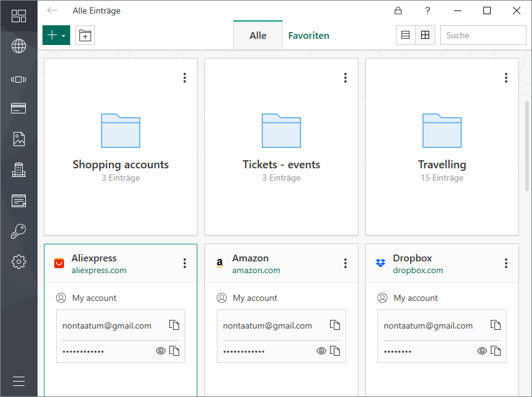Reveal the Amazon password
This screenshot has height=397, width=532.
point(321,351)
